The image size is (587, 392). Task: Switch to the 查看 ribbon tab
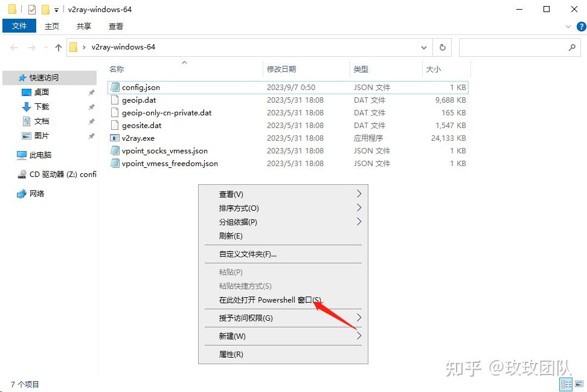115,26
